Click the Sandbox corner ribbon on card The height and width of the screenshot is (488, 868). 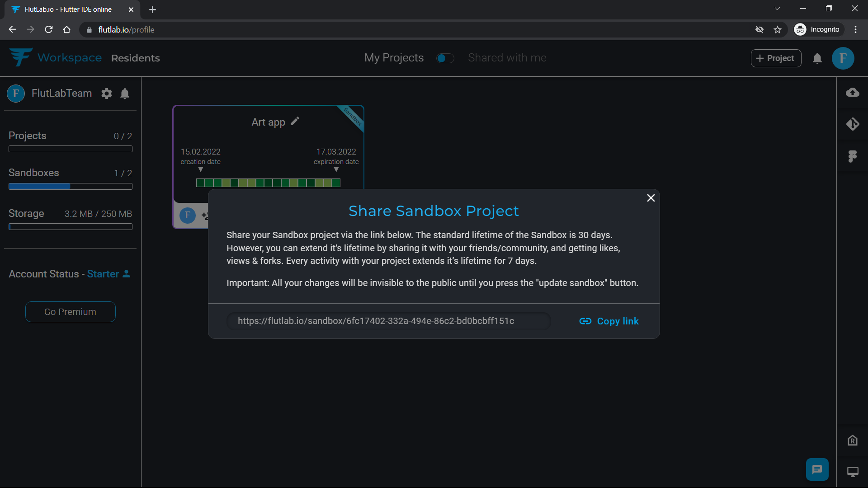353,117
